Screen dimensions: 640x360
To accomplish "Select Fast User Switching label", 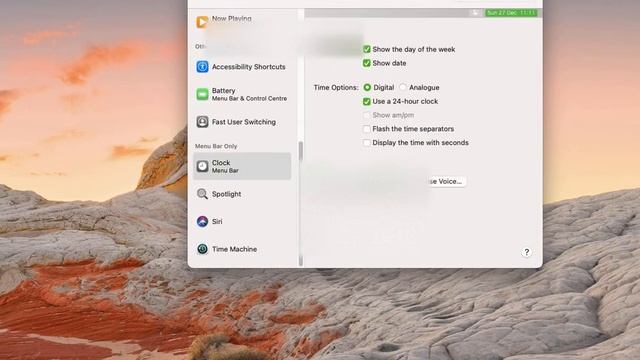I will point(244,122).
